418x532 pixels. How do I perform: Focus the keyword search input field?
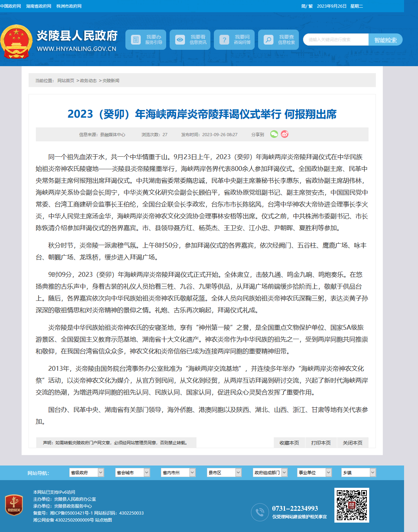coord(336,40)
